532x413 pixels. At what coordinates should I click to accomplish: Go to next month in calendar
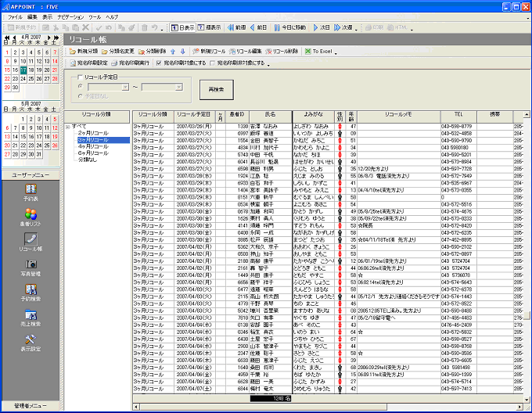49,38
